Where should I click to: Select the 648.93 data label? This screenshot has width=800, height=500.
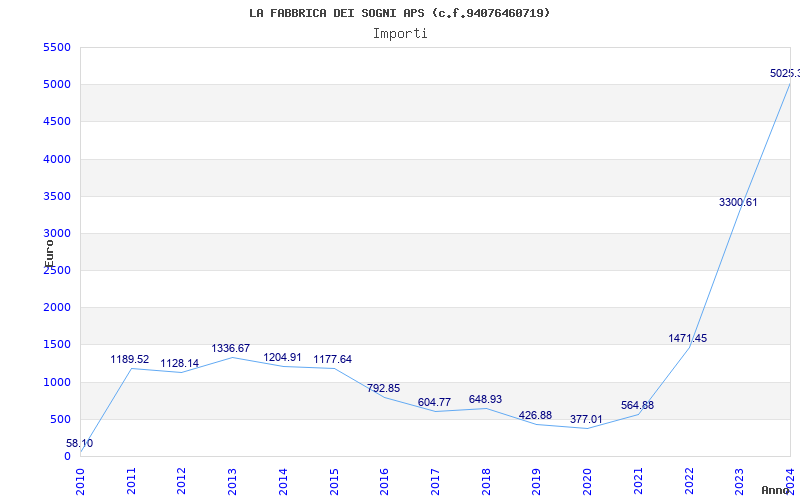point(485,399)
